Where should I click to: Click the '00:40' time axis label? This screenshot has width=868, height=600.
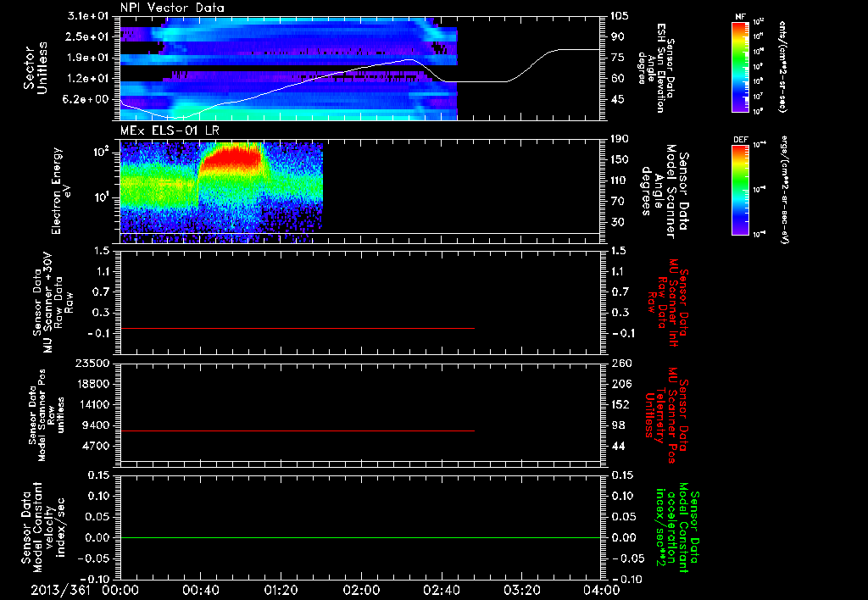pos(200,590)
